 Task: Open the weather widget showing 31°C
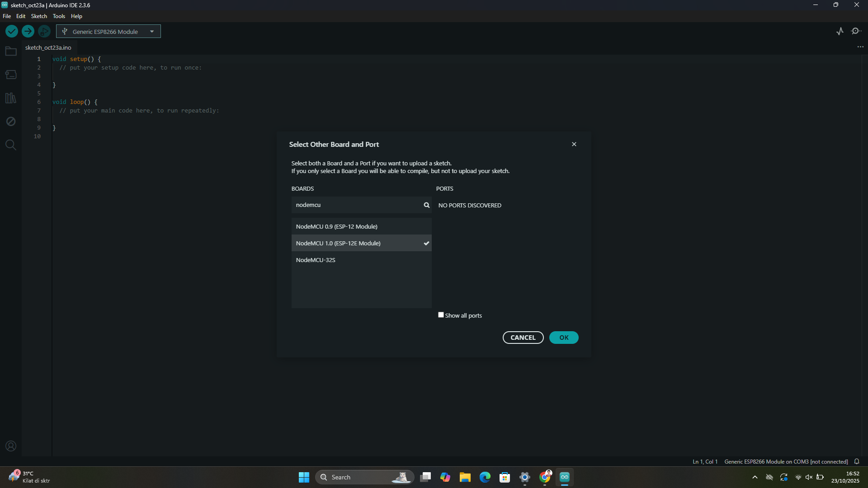(29, 477)
